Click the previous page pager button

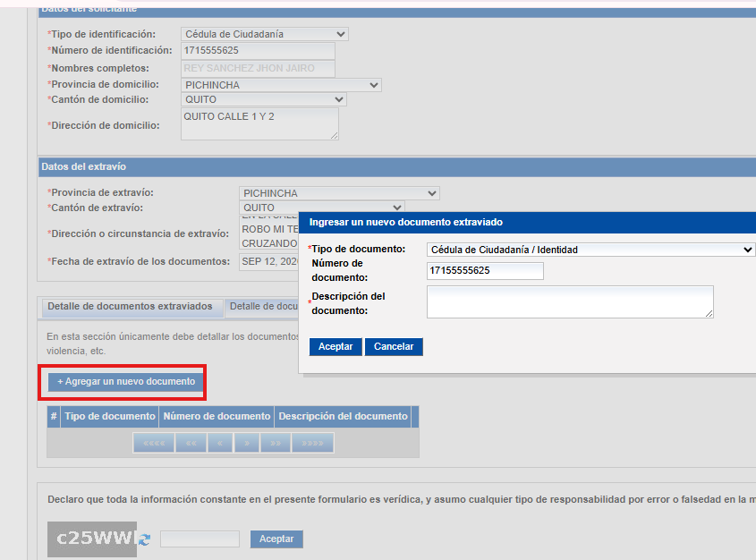[220, 443]
